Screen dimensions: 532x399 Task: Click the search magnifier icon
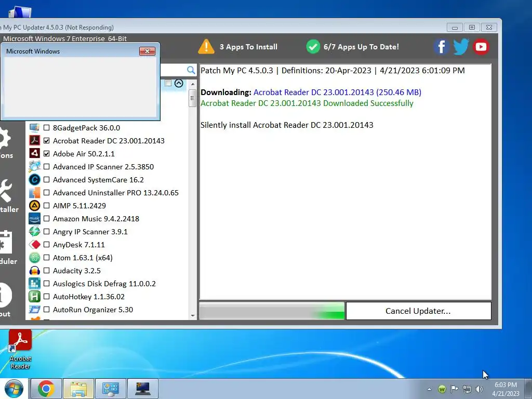click(x=191, y=70)
